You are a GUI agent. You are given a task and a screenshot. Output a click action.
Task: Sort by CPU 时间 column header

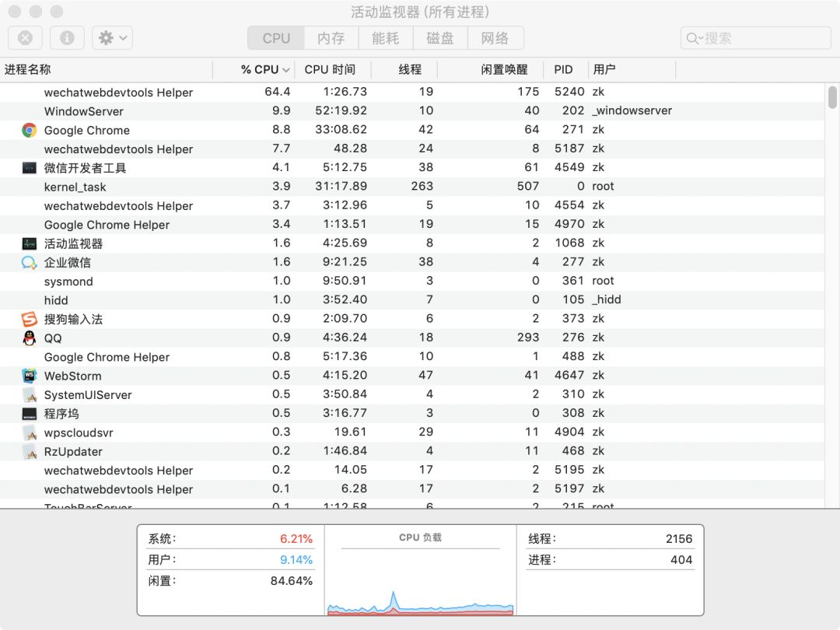pyautogui.click(x=333, y=70)
